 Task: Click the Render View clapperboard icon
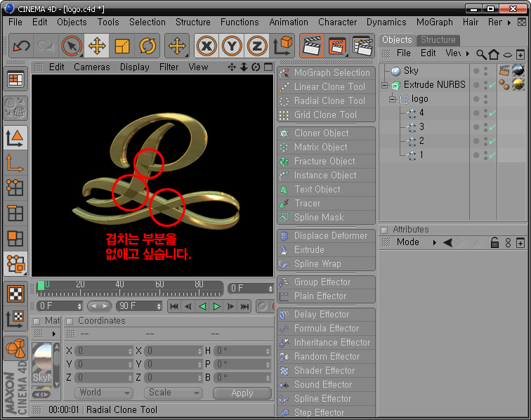[x=312, y=47]
